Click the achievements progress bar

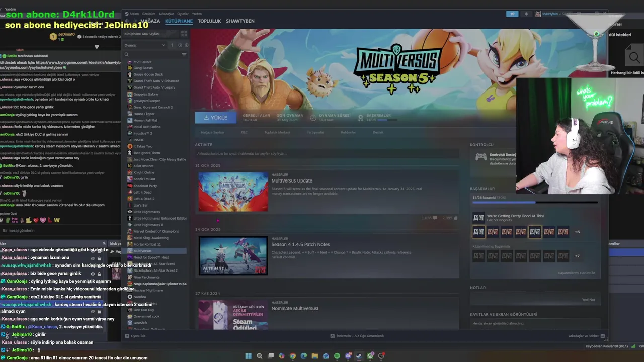[x=535, y=203]
